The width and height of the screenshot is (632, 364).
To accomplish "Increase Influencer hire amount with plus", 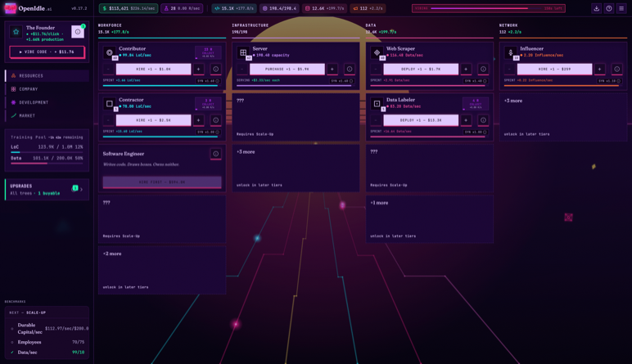I will pyautogui.click(x=600, y=70).
